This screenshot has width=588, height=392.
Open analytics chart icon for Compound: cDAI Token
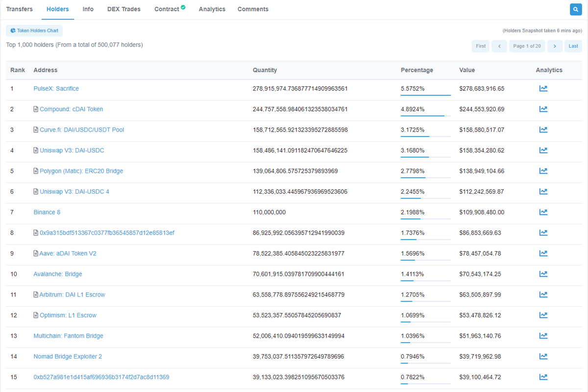(x=543, y=109)
